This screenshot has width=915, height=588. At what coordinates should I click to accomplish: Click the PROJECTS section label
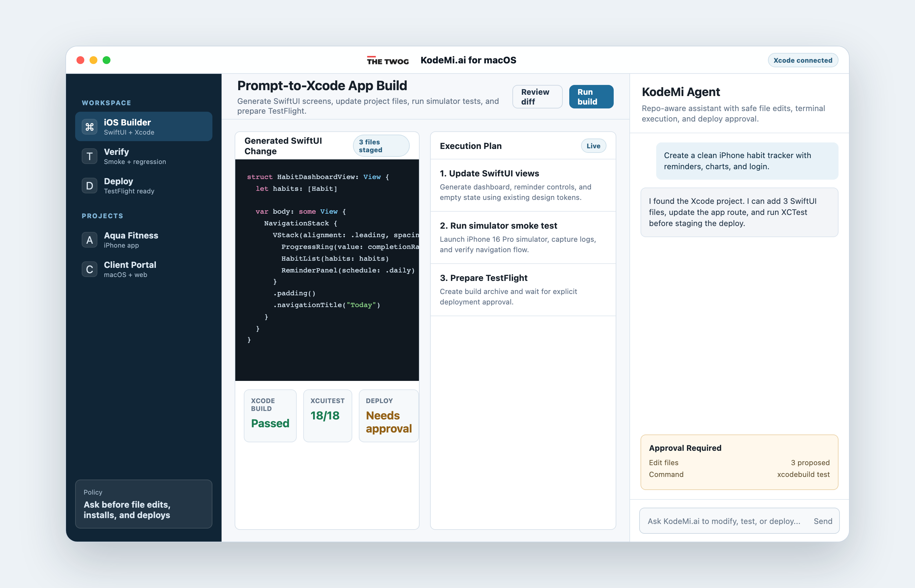pos(102,216)
